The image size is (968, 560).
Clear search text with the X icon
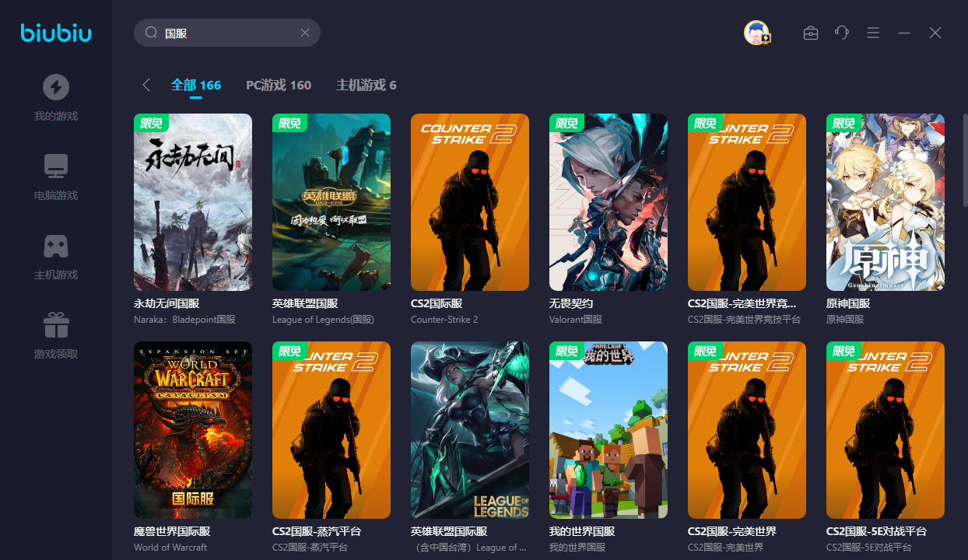(305, 33)
